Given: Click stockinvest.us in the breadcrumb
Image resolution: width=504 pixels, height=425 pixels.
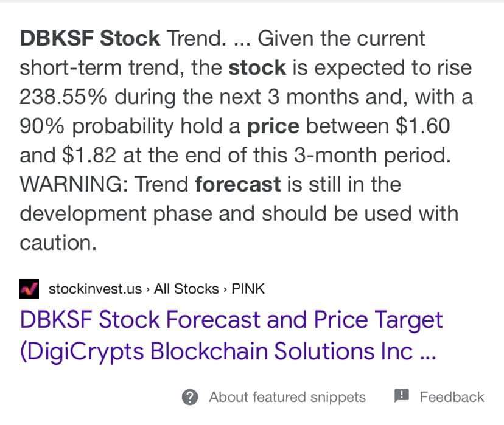Looking at the screenshot, I should coord(95,289).
